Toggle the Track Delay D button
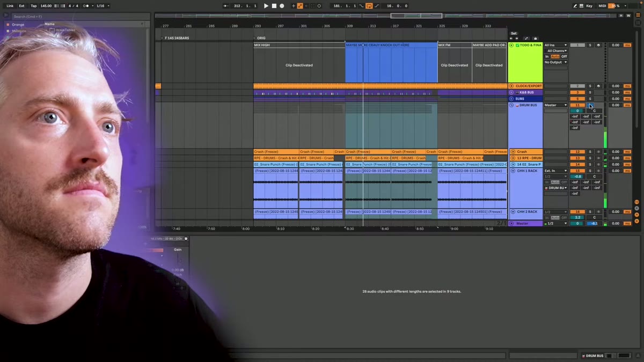Image resolution: width=644 pixels, height=362 pixels. tap(637, 221)
